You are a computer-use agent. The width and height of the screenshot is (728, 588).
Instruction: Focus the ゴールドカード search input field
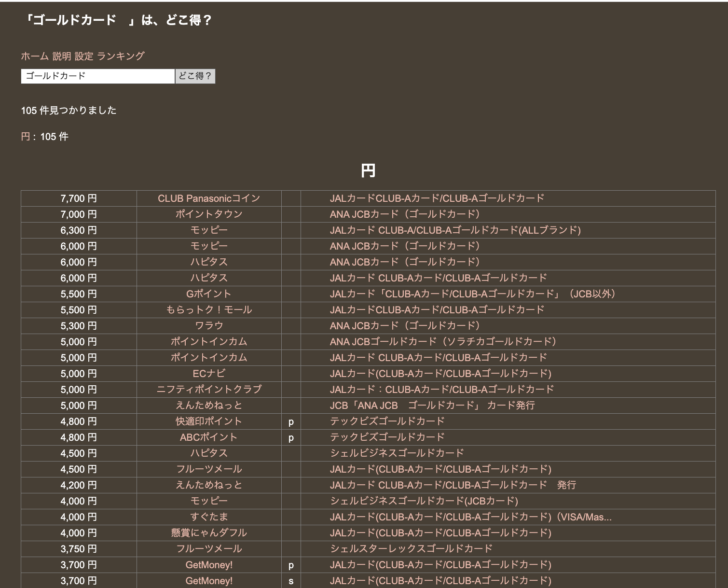pyautogui.click(x=97, y=76)
